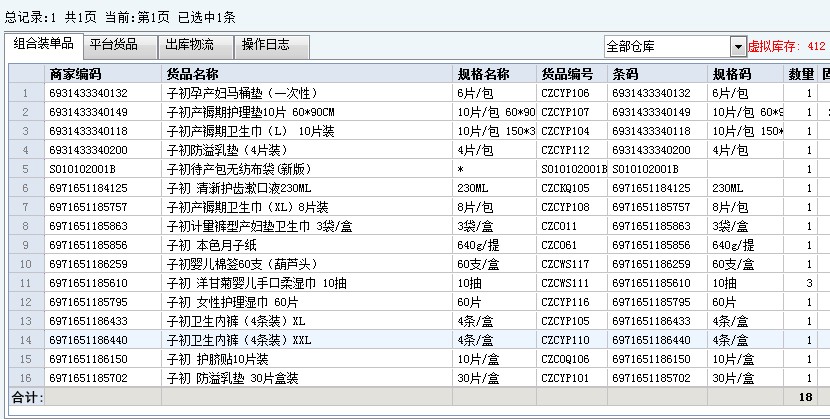Click 货品编号 cell CZC011
The width and height of the screenshot is (830, 419).
click(572, 226)
